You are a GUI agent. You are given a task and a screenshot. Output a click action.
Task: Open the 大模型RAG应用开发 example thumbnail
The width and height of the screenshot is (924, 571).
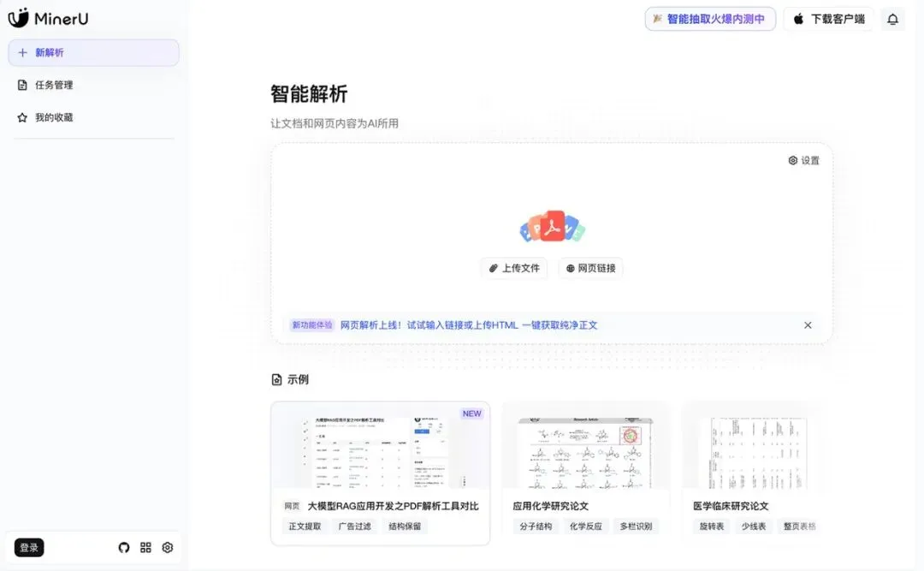pyautogui.click(x=380, y=447)
